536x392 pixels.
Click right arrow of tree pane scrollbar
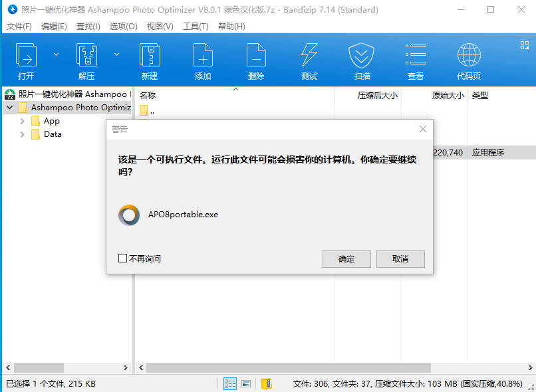[126, 368]
